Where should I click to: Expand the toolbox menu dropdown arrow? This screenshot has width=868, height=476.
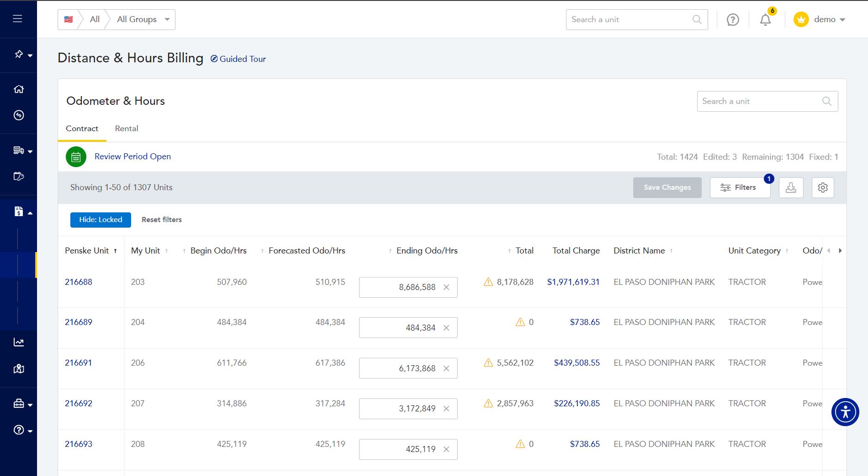pos(30,405)
